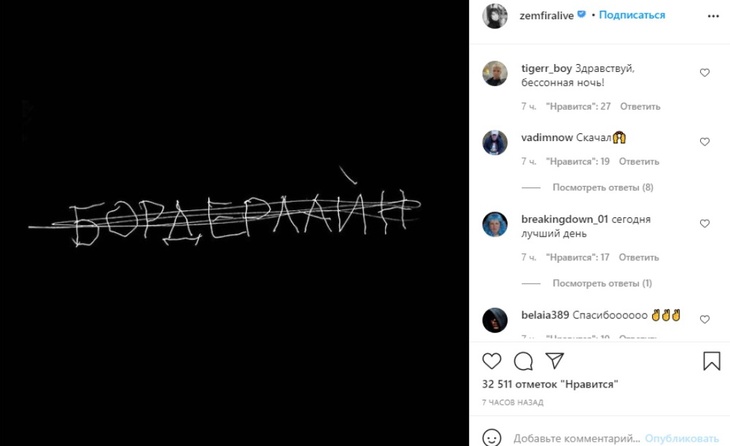Screen dimensions: 730x446
Task: Focus the "Добавьте комментарий" input field
Action: click(576, 439)
